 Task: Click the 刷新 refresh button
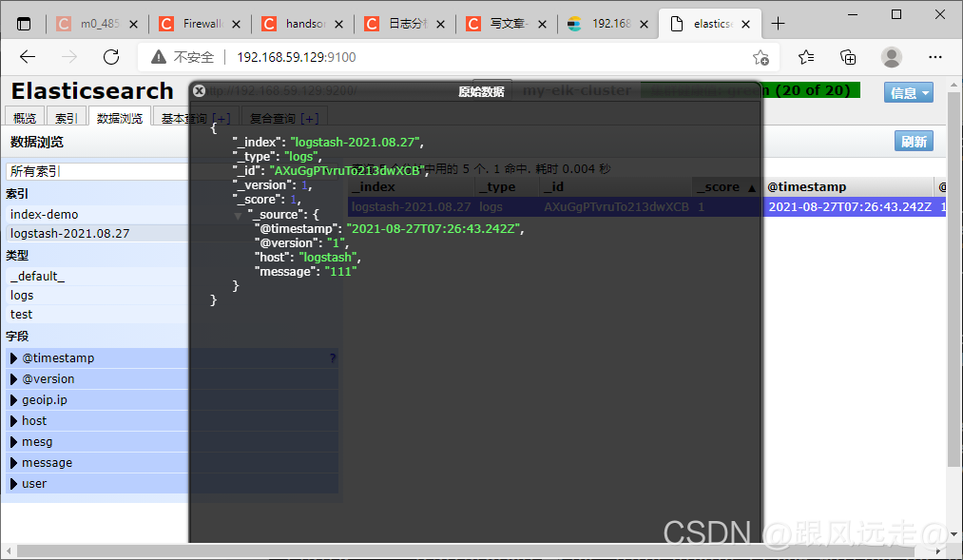[914, 142]
